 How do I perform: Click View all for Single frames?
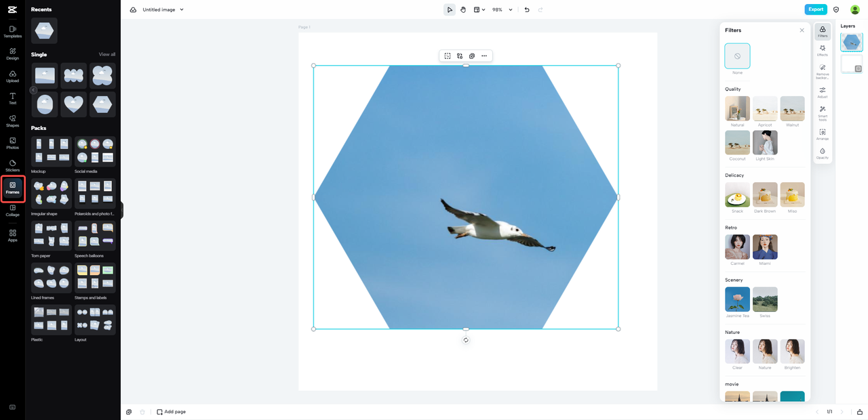coord(107,54)
